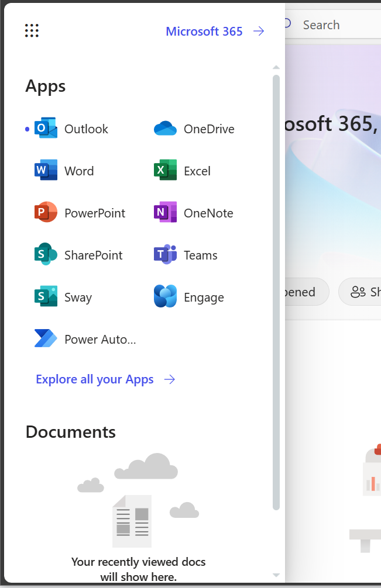Screen dimensions: 381x588
Task: Choose the Word app label
Action: 79,171
